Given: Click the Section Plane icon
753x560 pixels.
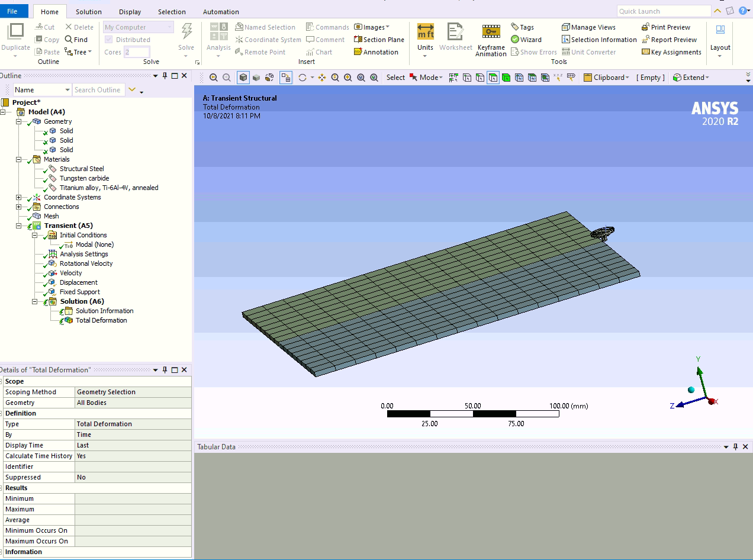Looking at the screenshot, I should point(358,40).
